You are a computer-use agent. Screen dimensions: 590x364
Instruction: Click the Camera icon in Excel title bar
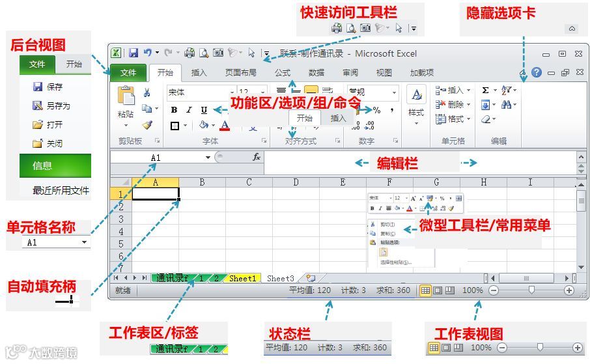218,53
